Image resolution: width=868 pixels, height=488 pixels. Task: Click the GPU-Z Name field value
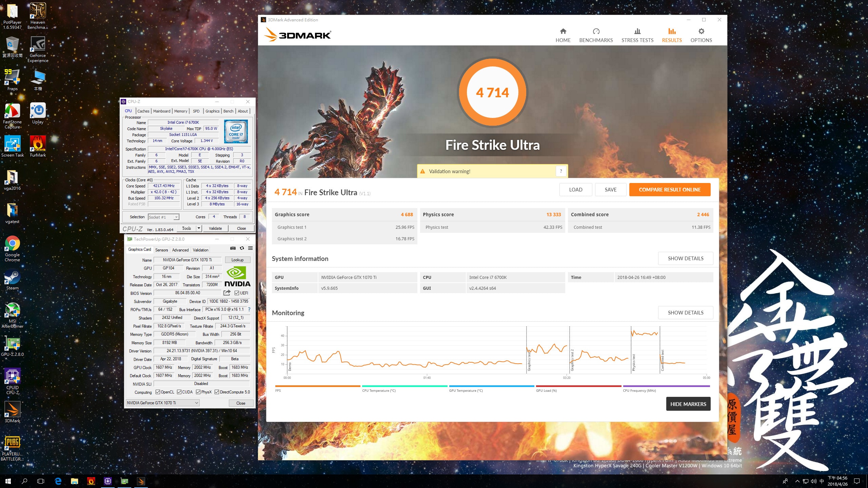click(187, 260)
